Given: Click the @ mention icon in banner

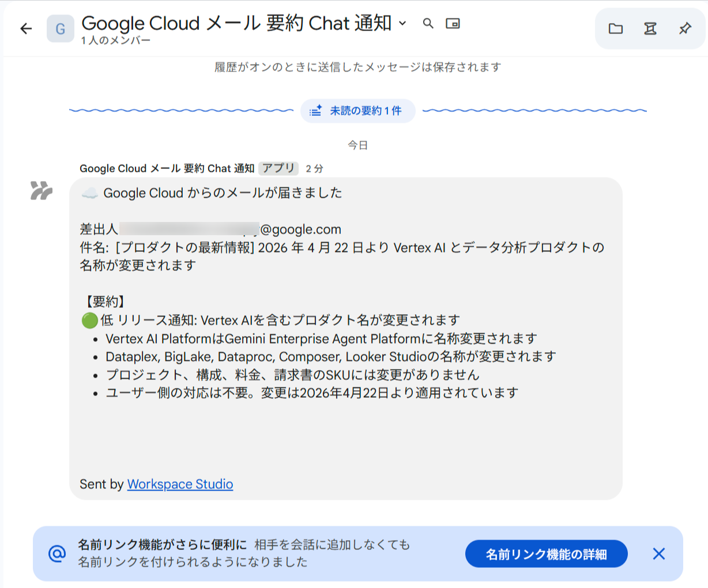Looking at the screenshot, I should click(x=57, y=553).
